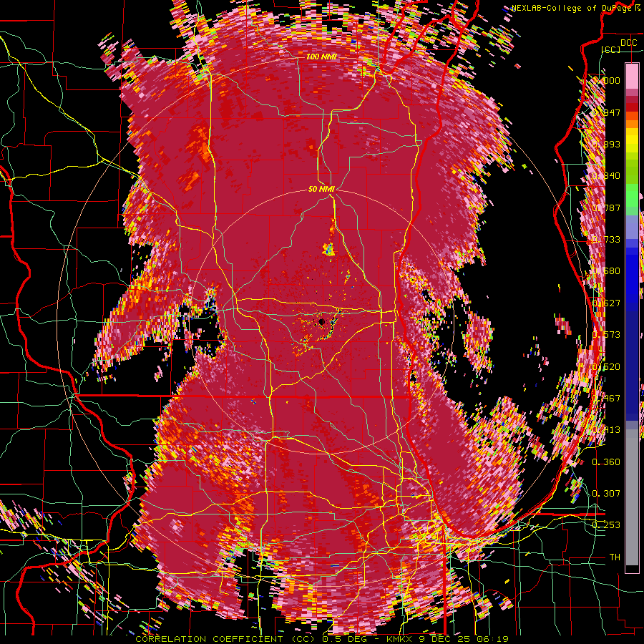Click the 0.307 scale value
Image resolution: width=644 pixels, height=644 pixels.
point(606,494)
